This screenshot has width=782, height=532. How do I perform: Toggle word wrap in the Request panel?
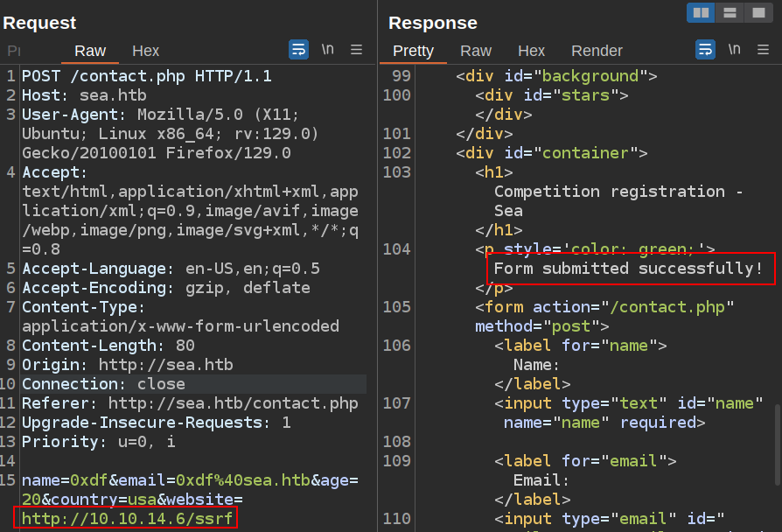click(x=298, y=50)
